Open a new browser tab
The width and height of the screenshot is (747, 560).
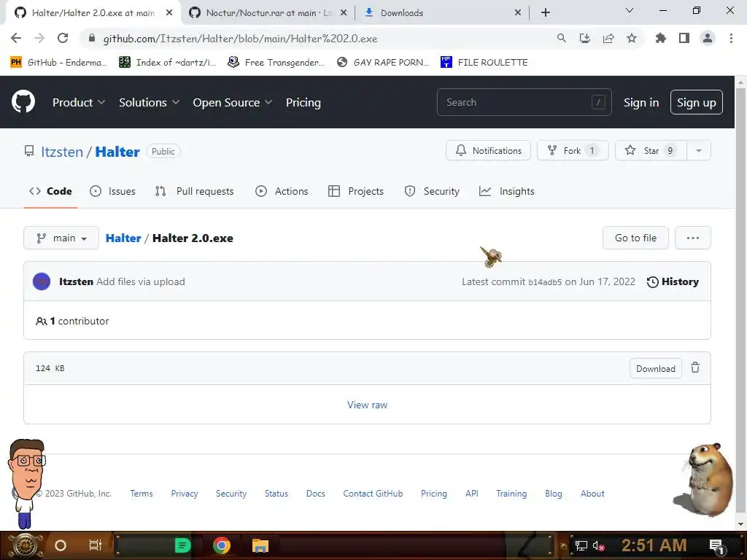[546, 12]
